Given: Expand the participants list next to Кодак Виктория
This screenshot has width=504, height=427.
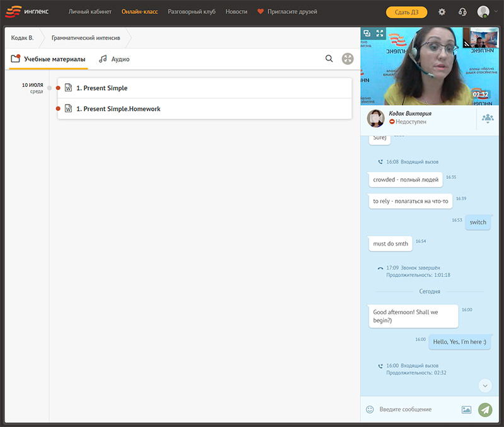Looking at the screenshot, I should [x=488, y=118].
